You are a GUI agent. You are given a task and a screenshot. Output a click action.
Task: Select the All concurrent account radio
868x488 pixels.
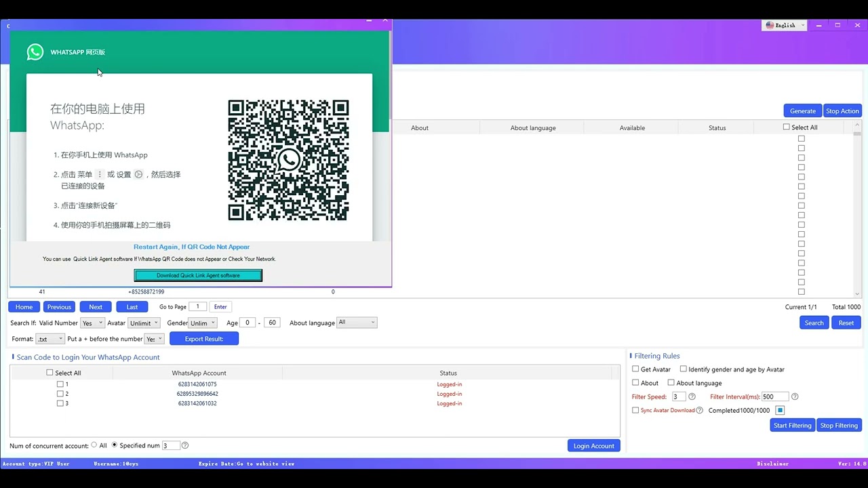94,445
